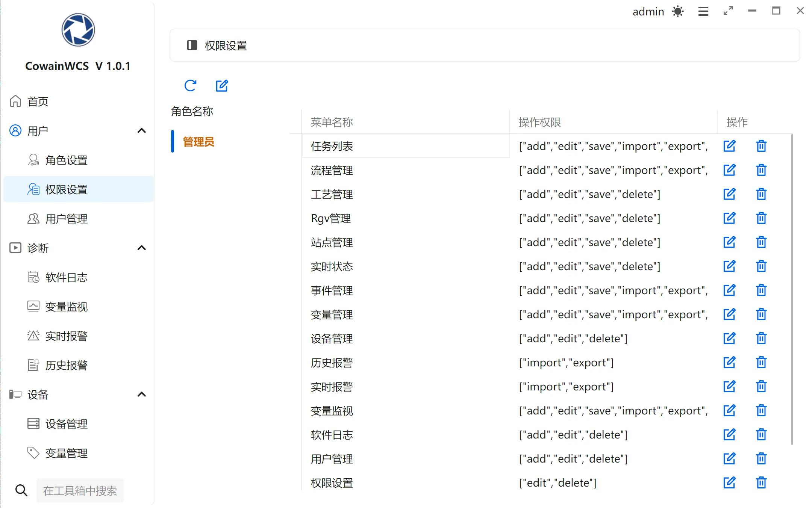Image resolution: width=812 pixels, height=508 pixels.
Task: Click the 在工具箱中搜索 search field
Action: (x=80, y=490)
